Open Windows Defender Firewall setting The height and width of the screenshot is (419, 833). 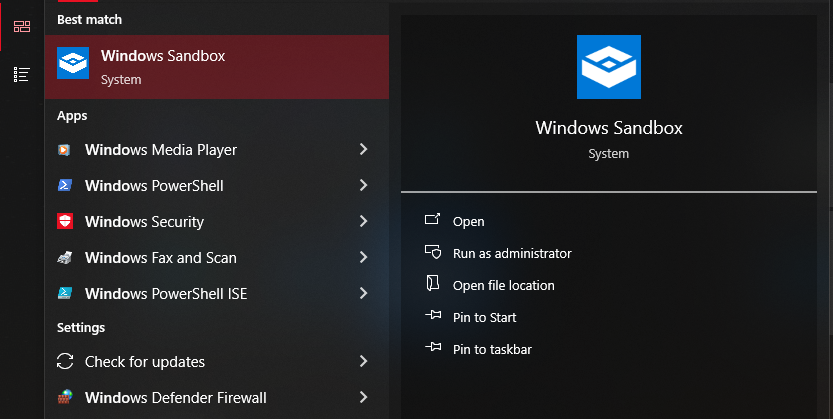(x=217, y=397)
